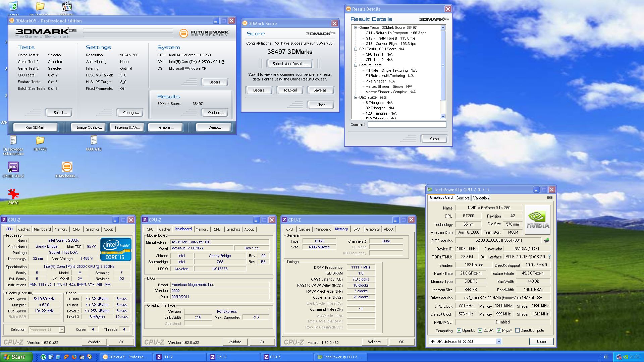Viewport: 644px width, 362px height.
Task: Click the GPU-Z screenshot camera icon
Action: click(x=549, y=197)
